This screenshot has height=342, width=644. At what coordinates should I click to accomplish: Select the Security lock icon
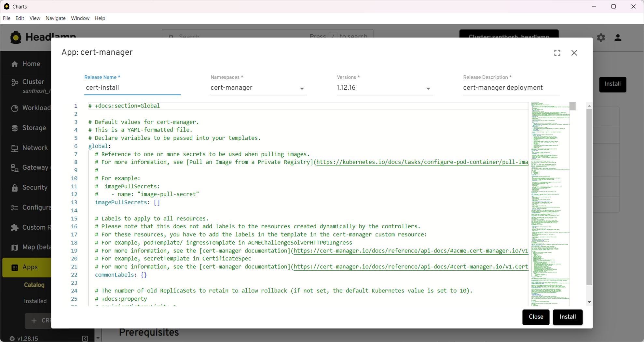pos(15,188)
